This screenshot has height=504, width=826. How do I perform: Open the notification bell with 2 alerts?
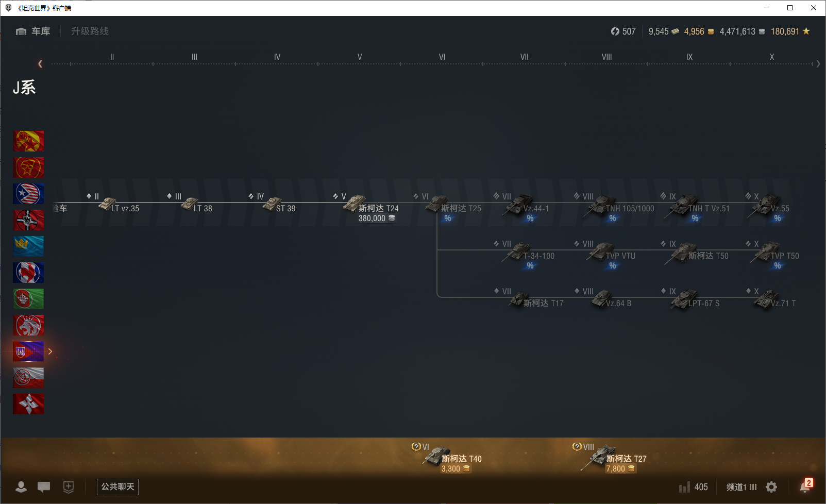806,486
